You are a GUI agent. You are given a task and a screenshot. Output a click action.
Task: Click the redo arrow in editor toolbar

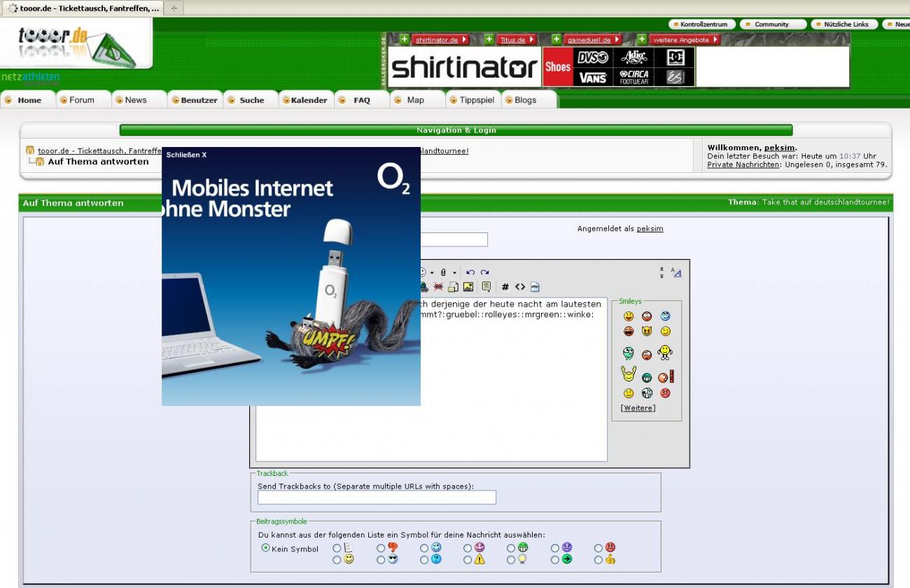tap(484, 273)
